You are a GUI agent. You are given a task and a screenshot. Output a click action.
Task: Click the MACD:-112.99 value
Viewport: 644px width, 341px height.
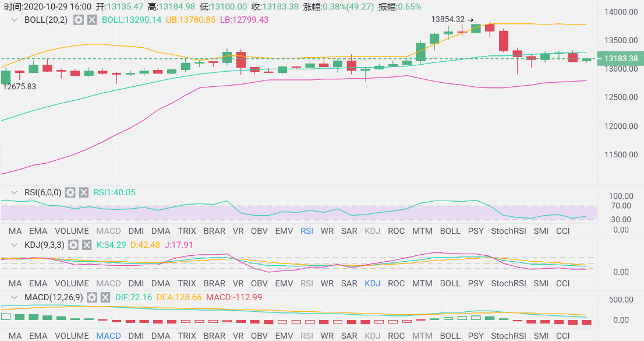pyautogui.click(x=234, y=297)
